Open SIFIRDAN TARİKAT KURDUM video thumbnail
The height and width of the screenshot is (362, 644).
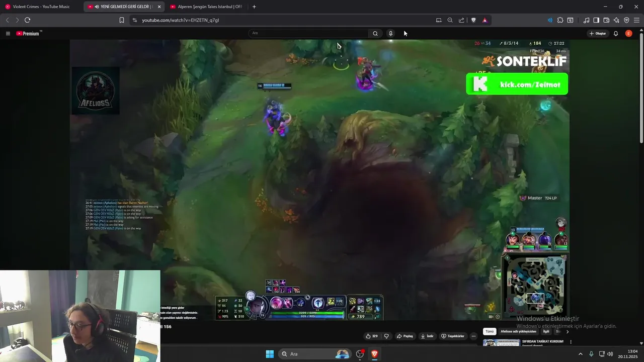pos(501,343)
